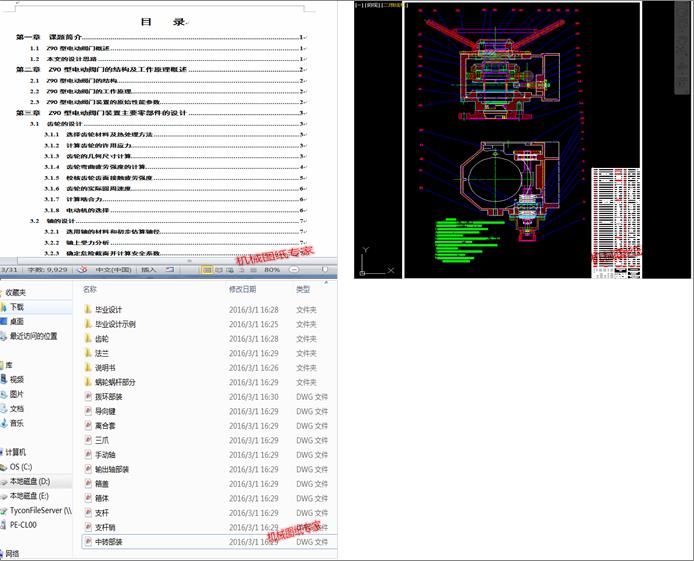Switch to Full Screen Reading view in Word
This screenshot has width=694, height=561.
click(219, 269)
